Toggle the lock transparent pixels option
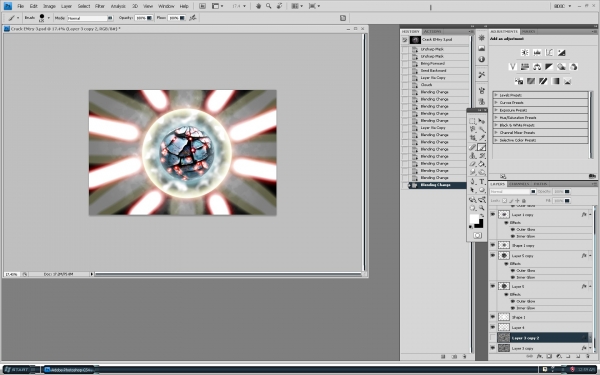600x375 pixels. click(x=504, y=201)
